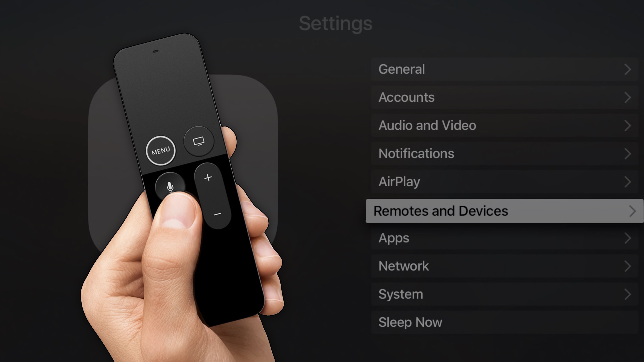Expand the Audio and Video section
Screen dimensions: 644x362
[505, 125]
